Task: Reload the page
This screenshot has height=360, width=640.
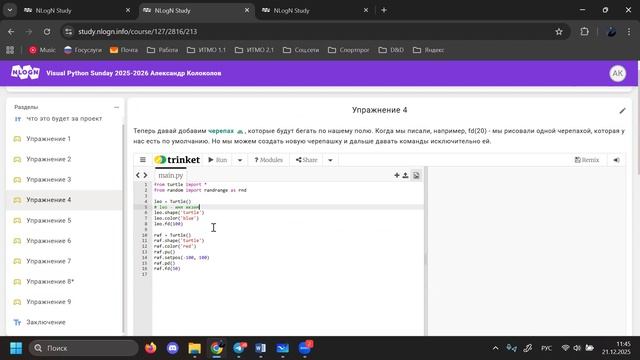Action: (x=47, y=31)
